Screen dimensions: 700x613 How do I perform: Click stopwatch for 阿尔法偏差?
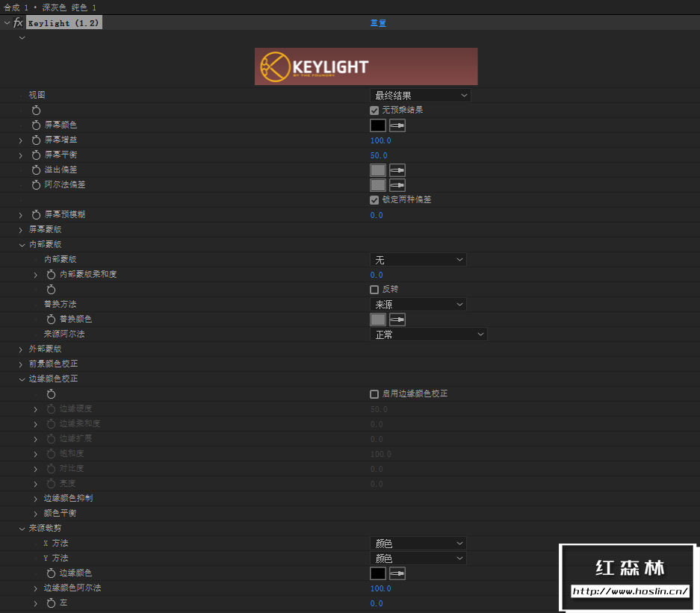pos(36,184)
